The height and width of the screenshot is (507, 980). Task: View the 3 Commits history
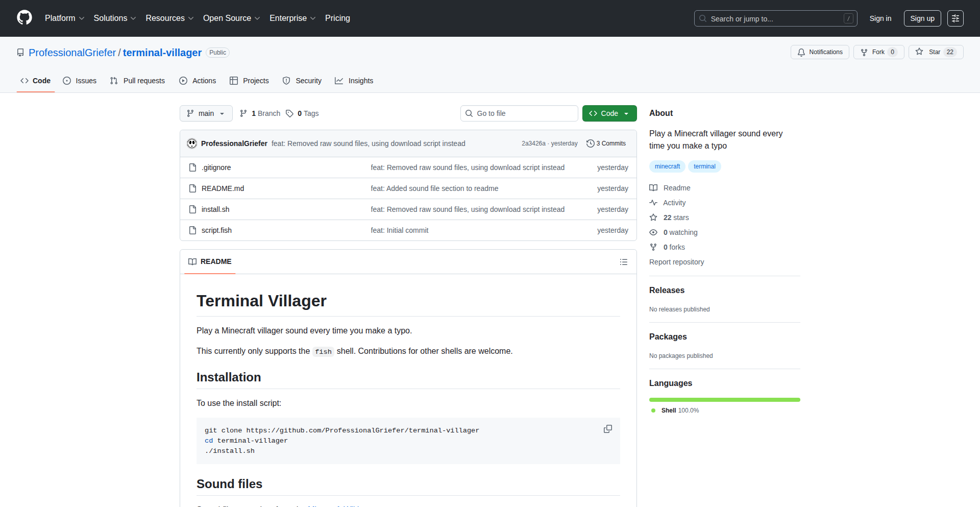tap(606, 143)
